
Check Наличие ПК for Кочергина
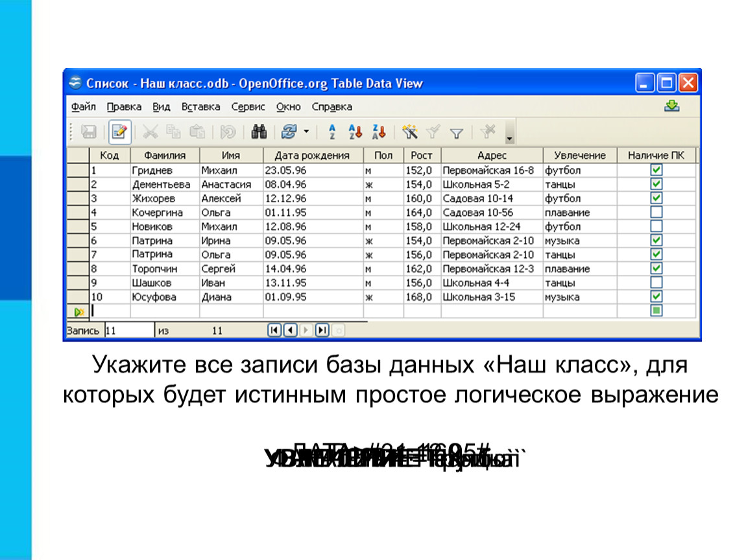(656, 212)
